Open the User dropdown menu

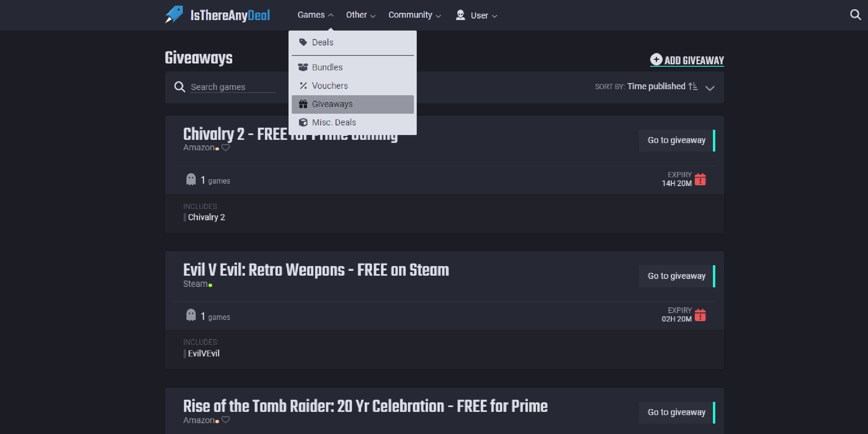(x=477, y=15)
